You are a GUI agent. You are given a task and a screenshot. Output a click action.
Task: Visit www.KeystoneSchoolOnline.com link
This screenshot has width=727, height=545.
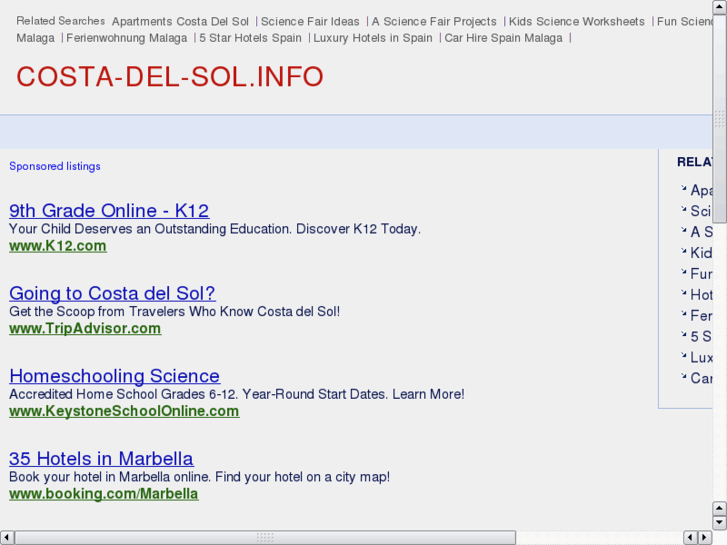pyautogui.click(x=124, y=411)
